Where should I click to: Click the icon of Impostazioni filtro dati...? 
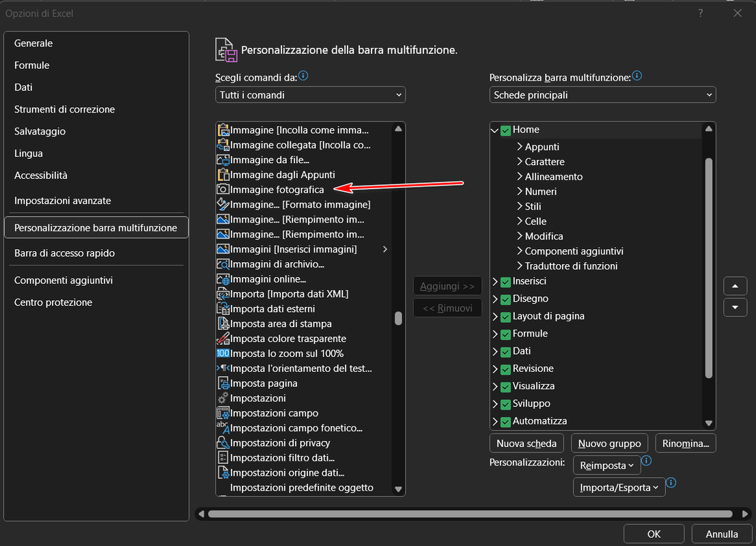223,458
